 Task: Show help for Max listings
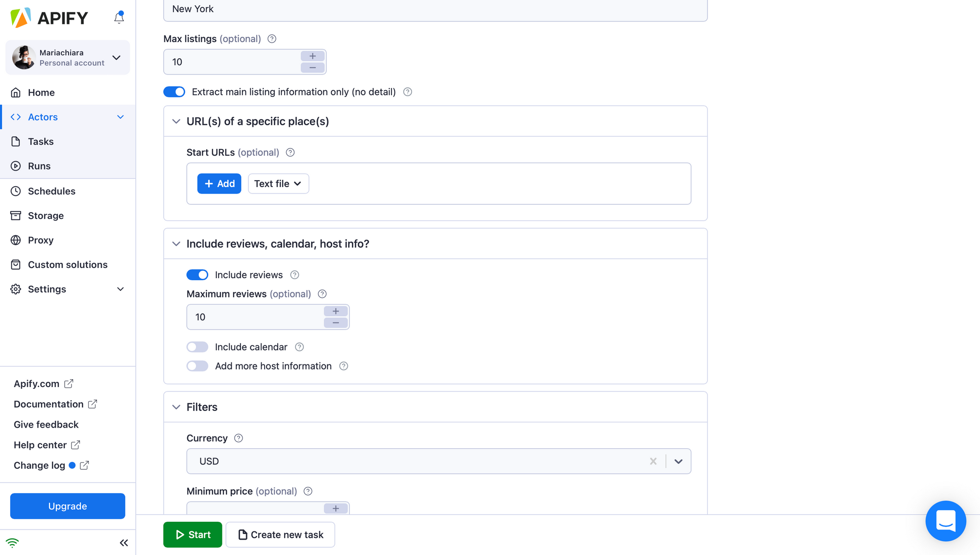point(272,39)
